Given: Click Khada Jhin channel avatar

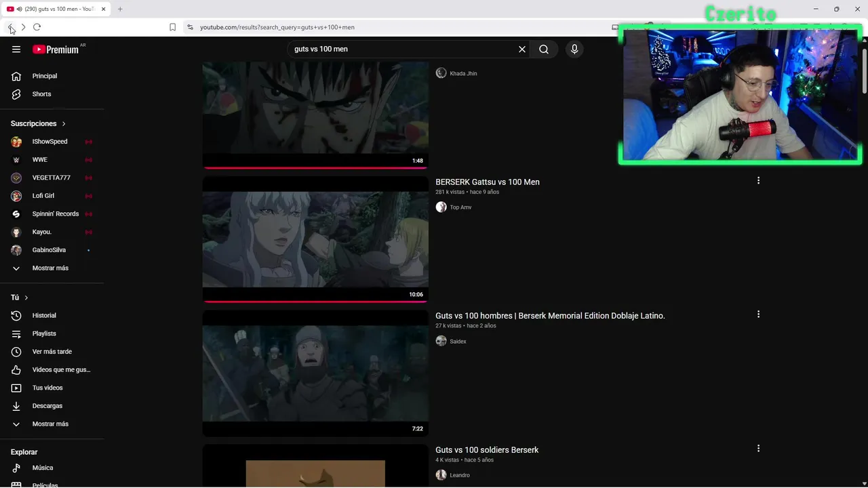Looking at the screenshot, I should (441, 73).
